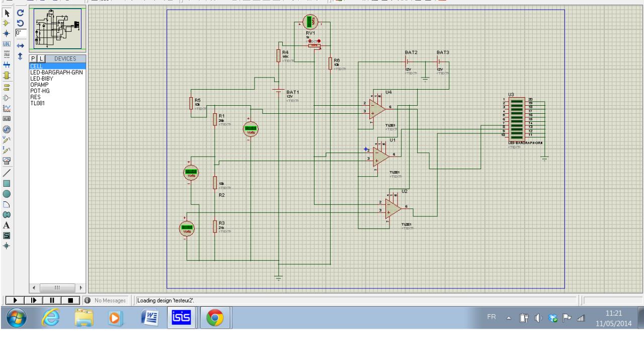Choose the Junction Dot tool
The width and height of the screenshot is (644, 364).
7,33
